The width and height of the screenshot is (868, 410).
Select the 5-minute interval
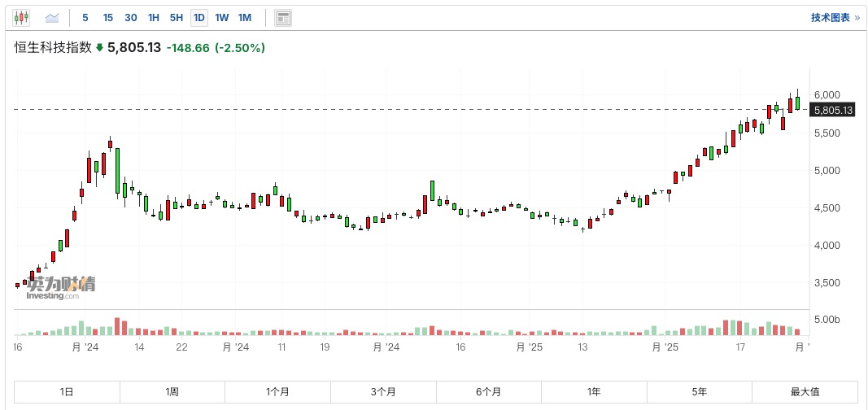(85, 17)
